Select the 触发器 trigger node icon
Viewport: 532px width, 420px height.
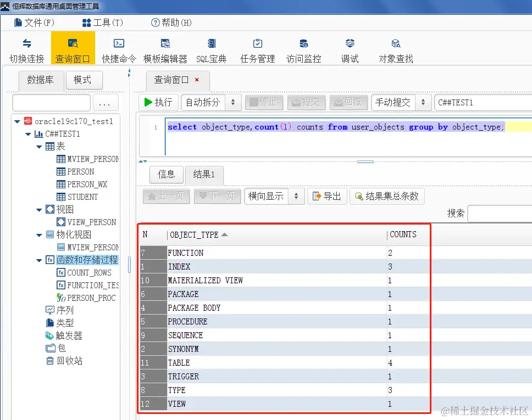pos(50,335)
